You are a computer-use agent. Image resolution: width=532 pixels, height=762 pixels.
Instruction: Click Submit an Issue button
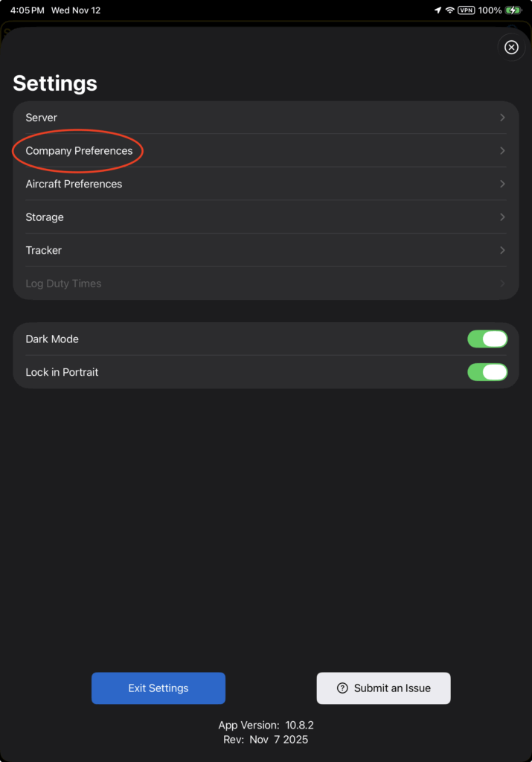tap(384, 688)
